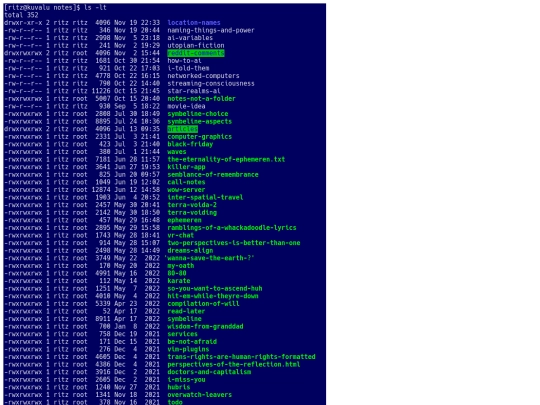Click the i-told-them file name

(x=188, y=68)
